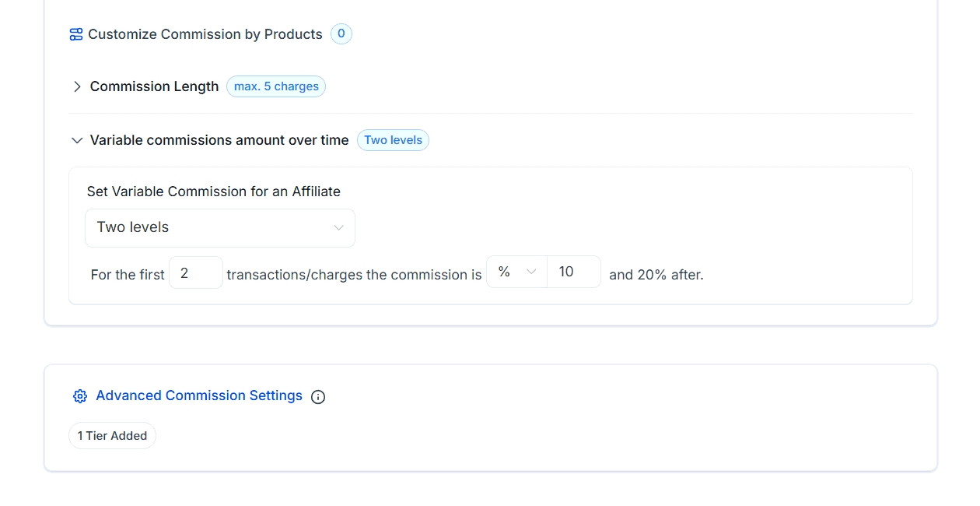980x506 pixels.
Task: Focus the commission value field showing 10
Action: (573, 272)
